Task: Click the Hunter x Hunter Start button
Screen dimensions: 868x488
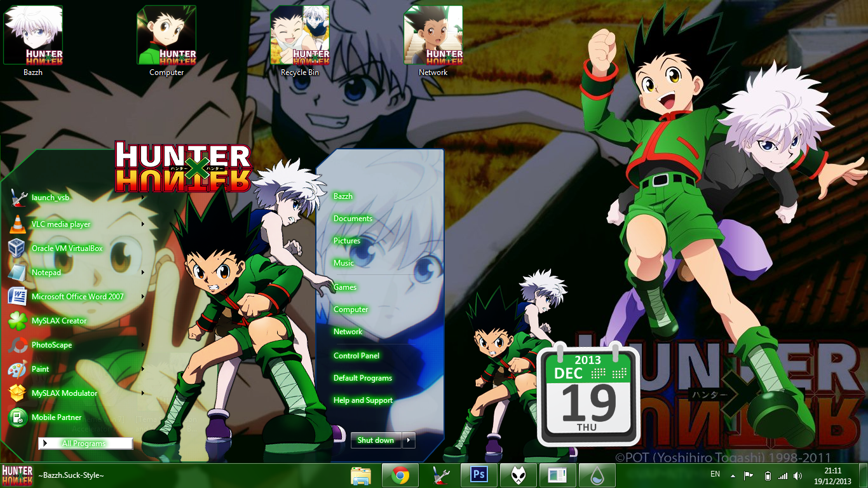Action: tap(17, 475)
